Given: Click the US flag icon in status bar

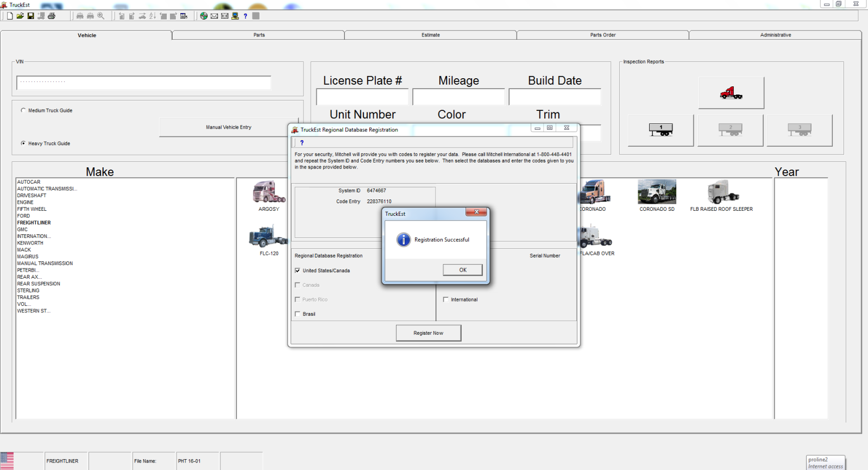Looking at the screenshot, I should point(7,461).
